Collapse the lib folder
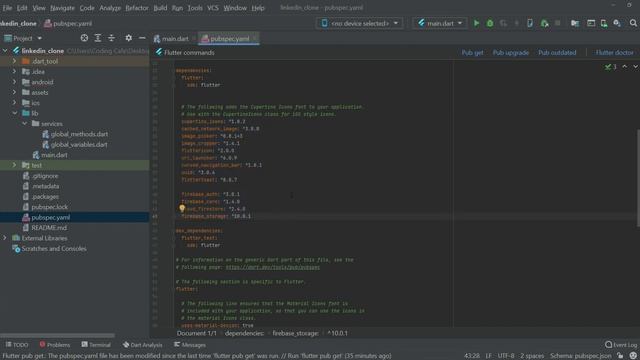 (14, 113)
